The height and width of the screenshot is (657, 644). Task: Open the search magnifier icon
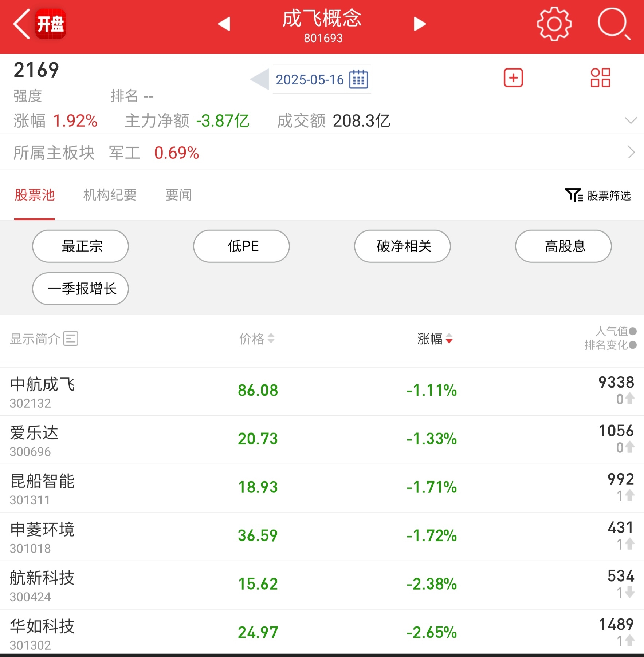tap(614, 24)
